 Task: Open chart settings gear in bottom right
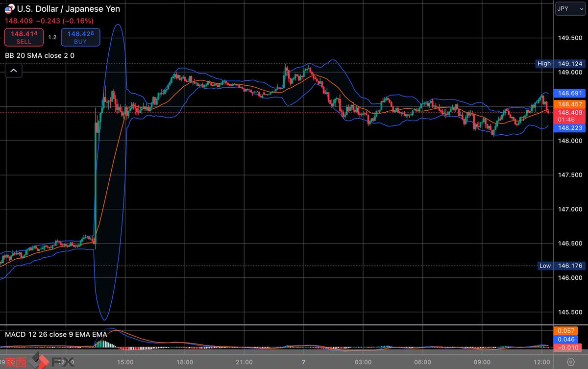click(570, 362)
